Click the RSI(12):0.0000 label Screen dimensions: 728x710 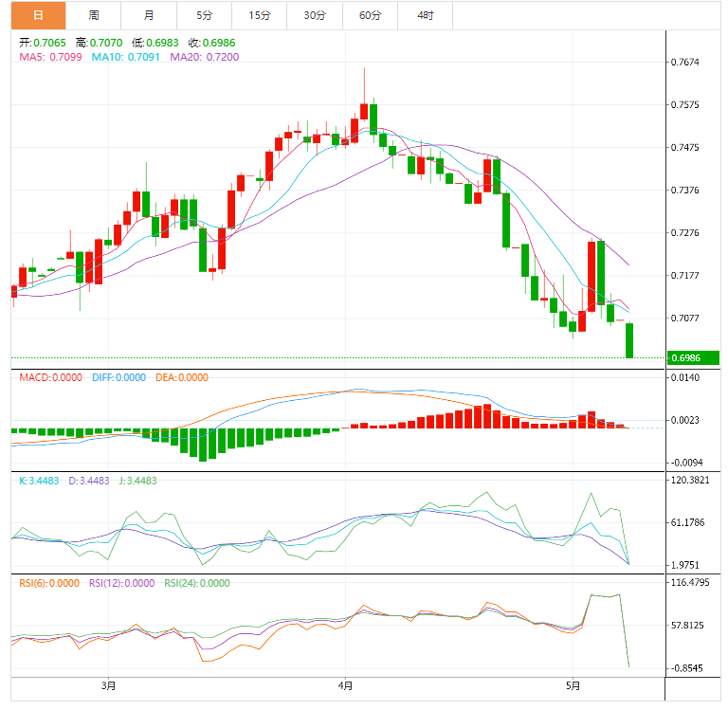click(x=121, y=583)
